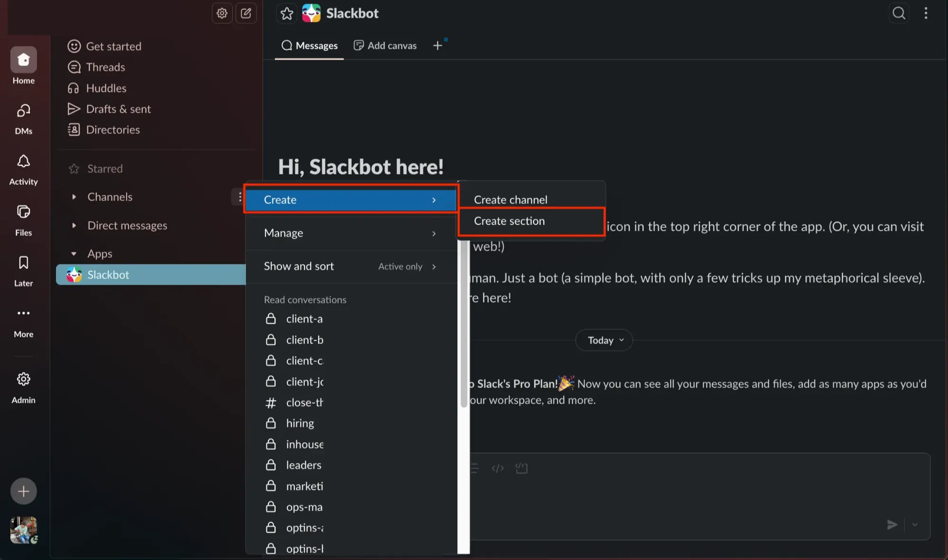Open sidebar preferences gear icon
The width and height of the screenshot is (948, 560).
[222, 13]
